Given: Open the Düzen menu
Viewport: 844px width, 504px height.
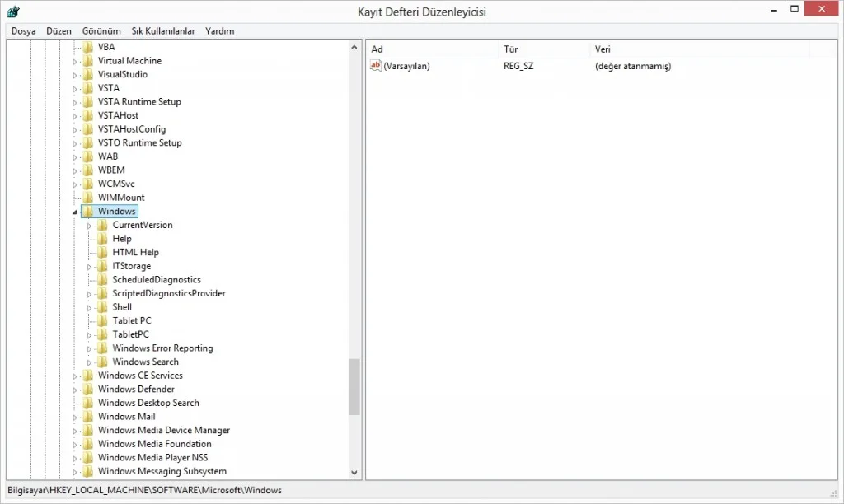Looking at the screenshot, I should pyautogui.click(x=59, y=31).
